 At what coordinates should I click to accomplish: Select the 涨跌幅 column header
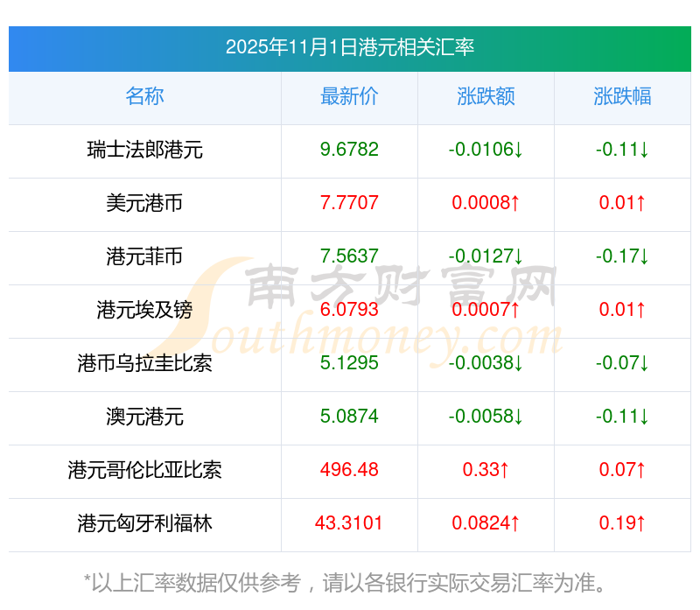click(x=622, y=96)
